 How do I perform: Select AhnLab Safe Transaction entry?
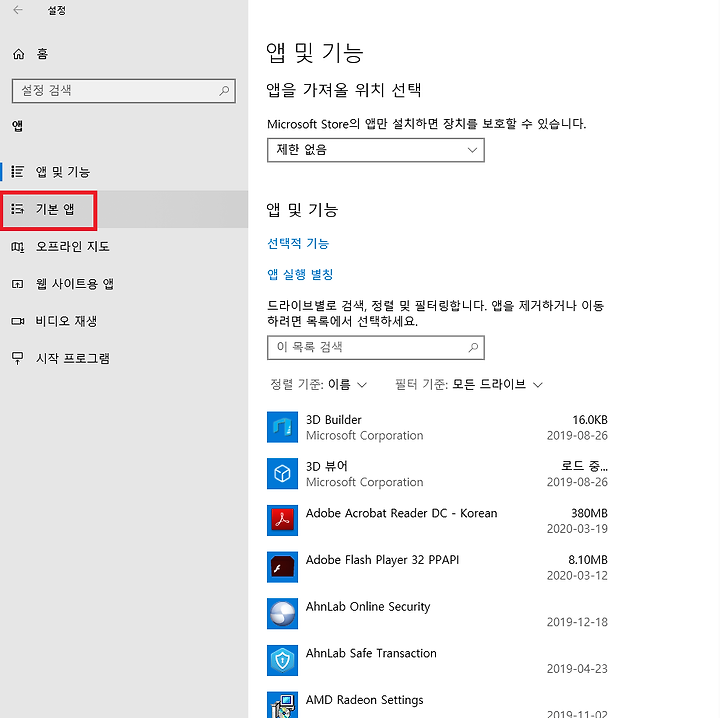tap(438, 661)
